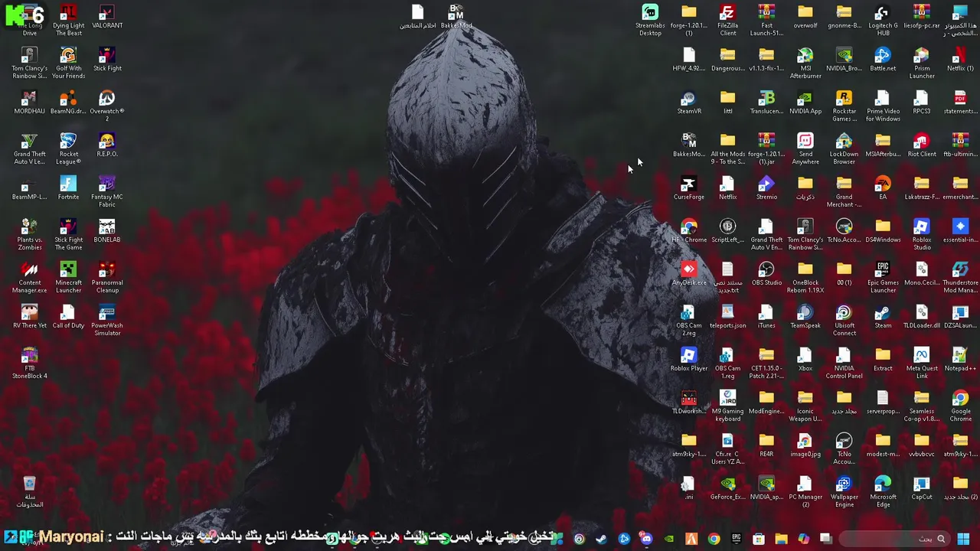Click the RV There Yet shortcut
The height and width of the screenshot is (551, 980).
29,317
